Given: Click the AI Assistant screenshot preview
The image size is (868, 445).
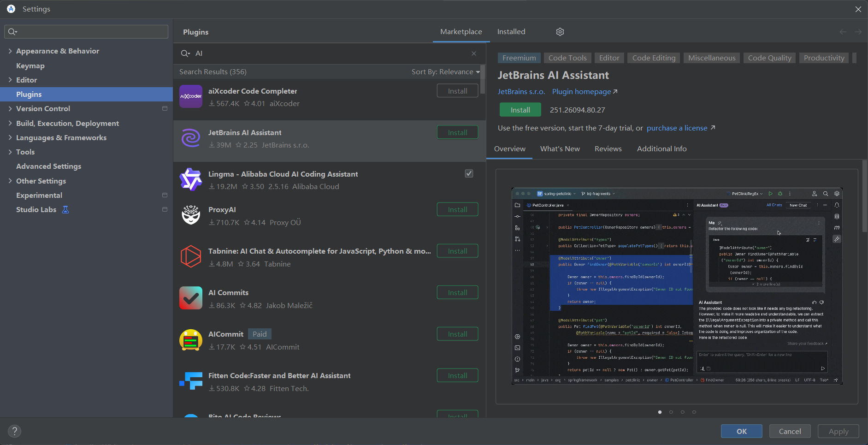Looking at the screenshot, I should click(677, 286).
